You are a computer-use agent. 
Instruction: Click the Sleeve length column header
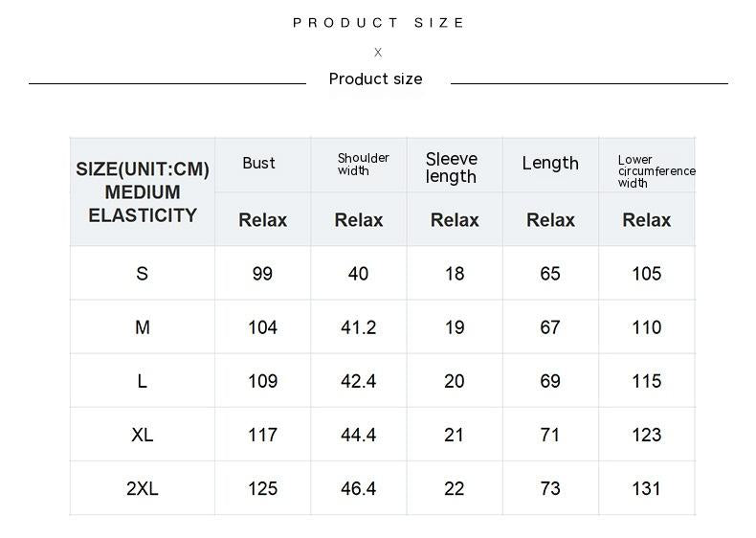(x=452, y=168)
